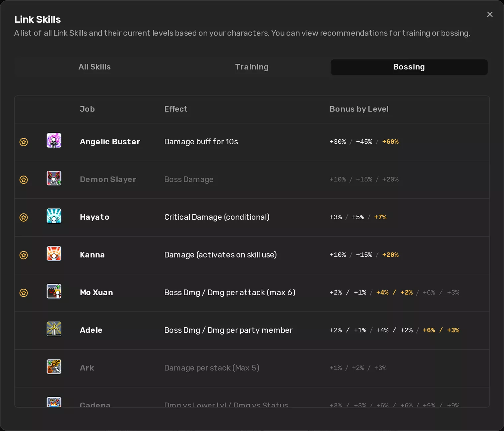The image size is (504, 431).
Task: Click the Demon Slayer link skill icon
Action: point(54,178)
